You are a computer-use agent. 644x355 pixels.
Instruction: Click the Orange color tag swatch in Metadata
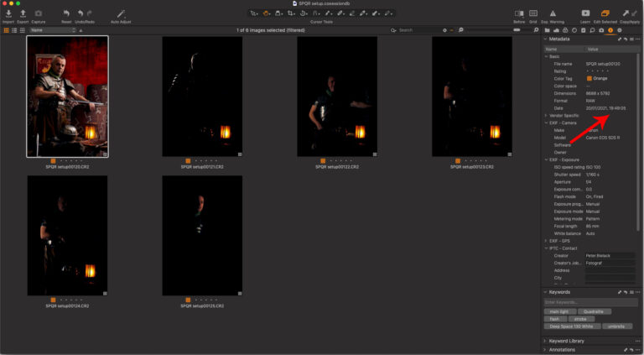(589, 79)
